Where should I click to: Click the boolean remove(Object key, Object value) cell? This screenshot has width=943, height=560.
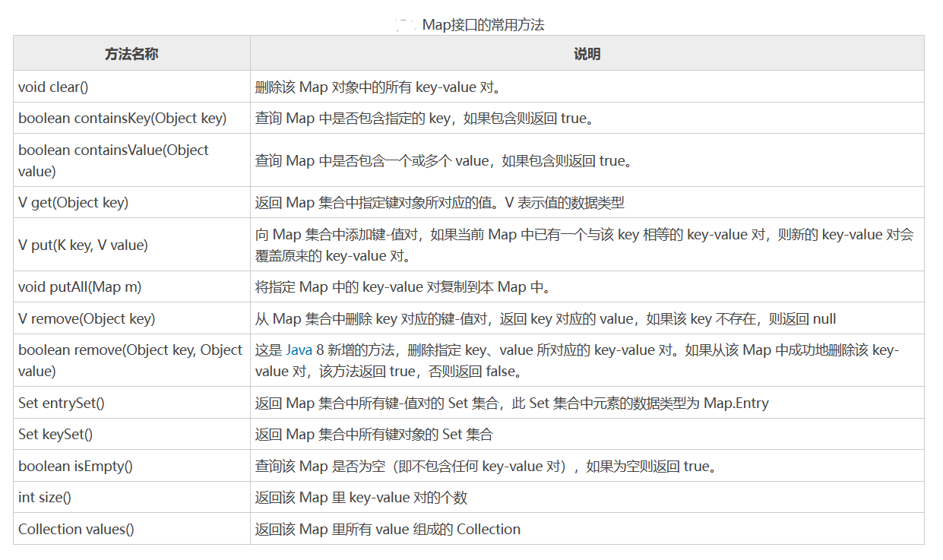click(130, 360)
